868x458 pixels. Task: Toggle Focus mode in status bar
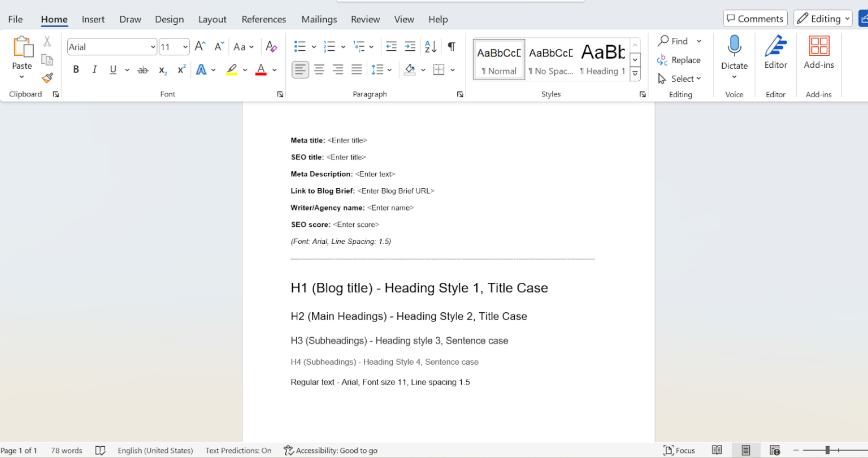[x=679, y=450]
